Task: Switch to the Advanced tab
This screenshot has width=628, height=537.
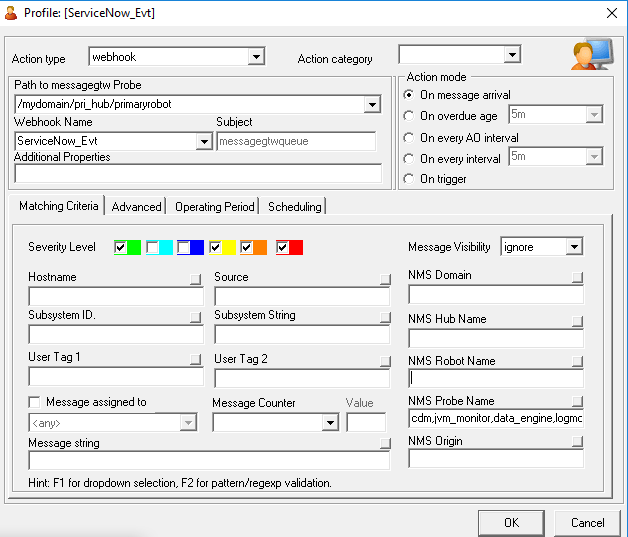Action: point(136,207)
